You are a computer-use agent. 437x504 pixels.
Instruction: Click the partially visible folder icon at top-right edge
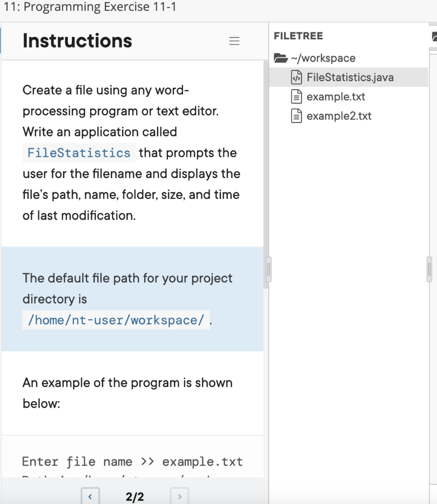(434, 36)
